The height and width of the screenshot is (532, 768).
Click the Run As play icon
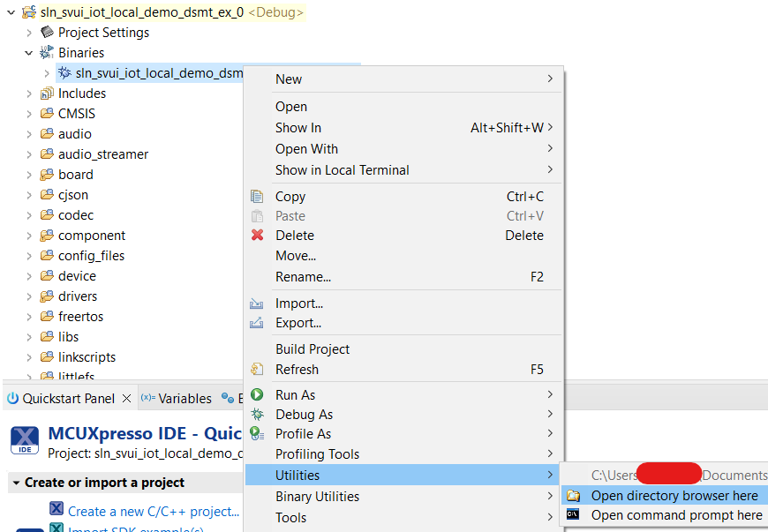pyautogui.click(x=257, y=394)
